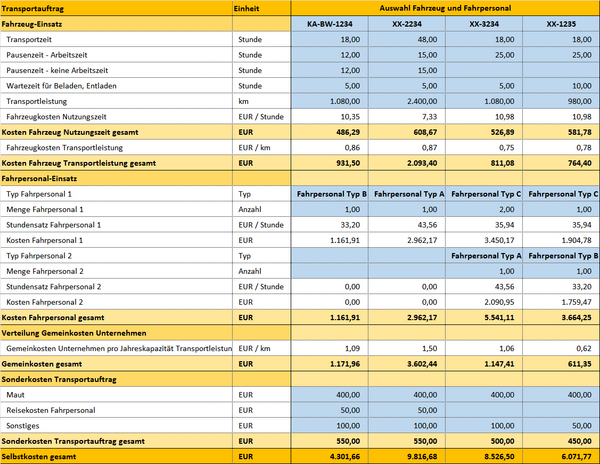The image size is (600, 464).
Task: Click Kosten Fahrpersonal 2 value 2.090,95
Action: click(x=484, y=302)
